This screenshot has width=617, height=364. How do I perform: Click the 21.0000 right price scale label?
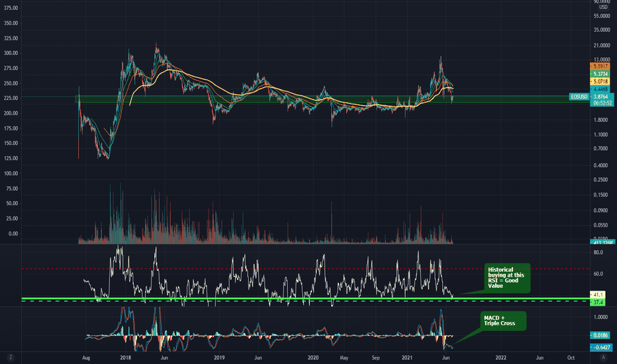[x=601, y=45]
